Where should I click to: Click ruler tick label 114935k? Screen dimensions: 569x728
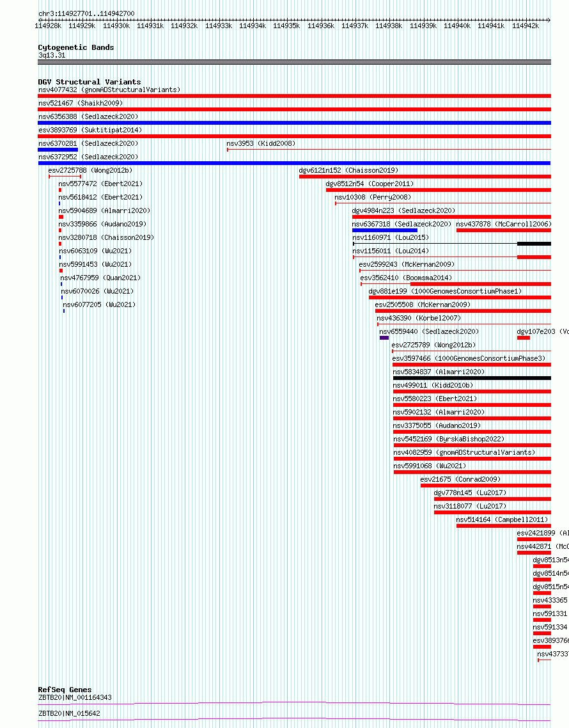pyautogui.click(x=286, y=26)
